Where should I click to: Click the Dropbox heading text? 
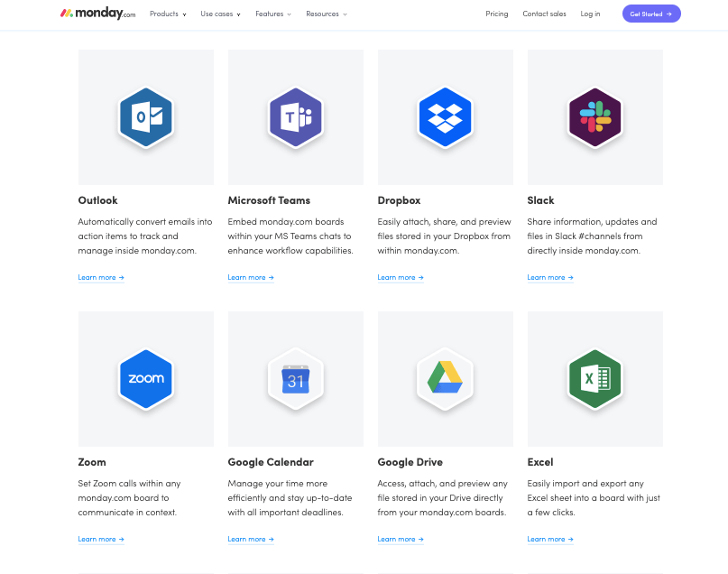coord(399,200)
